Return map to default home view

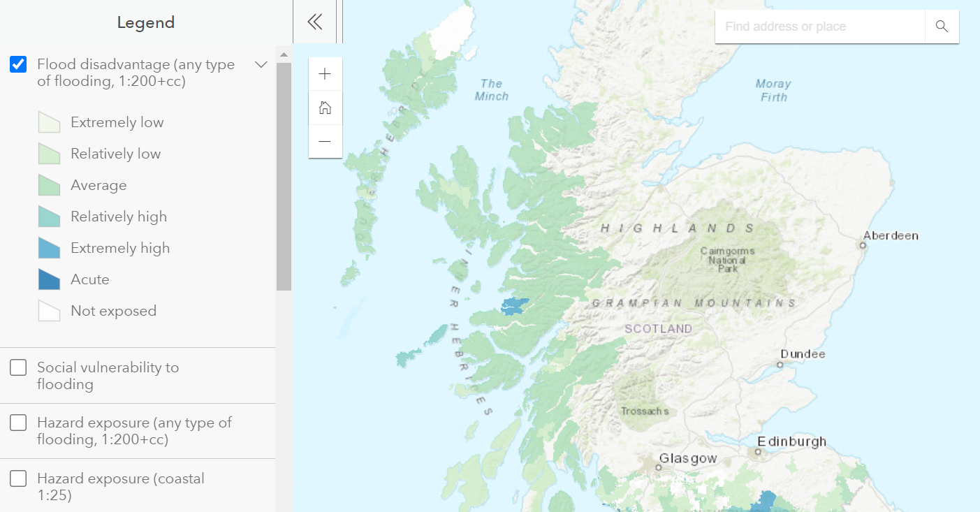click(325, 108)
